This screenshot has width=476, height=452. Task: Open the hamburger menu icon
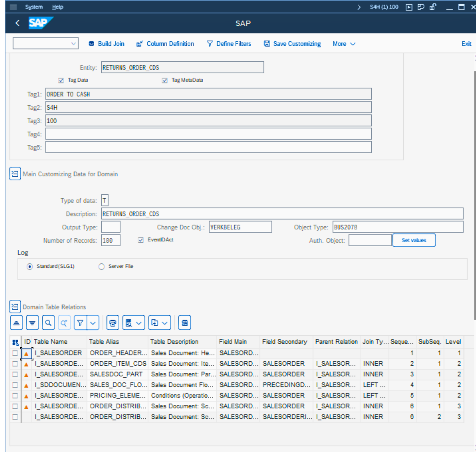13,7
